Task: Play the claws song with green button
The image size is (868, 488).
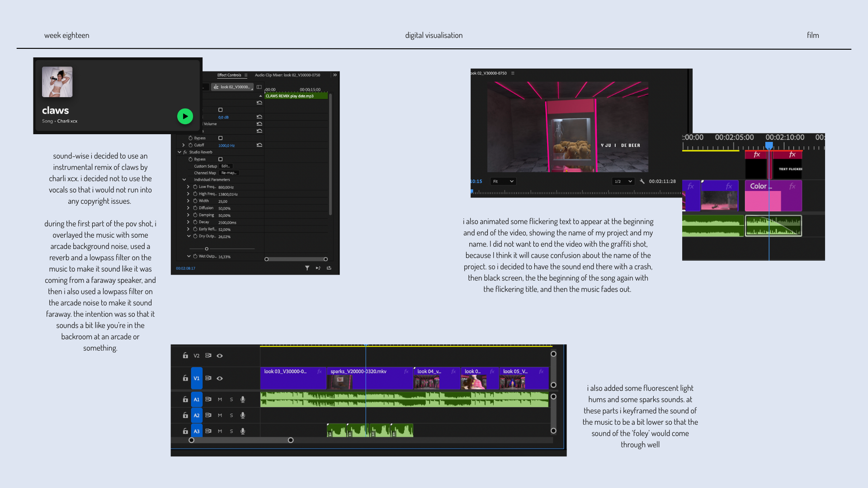Action: (x=185, y=116)
